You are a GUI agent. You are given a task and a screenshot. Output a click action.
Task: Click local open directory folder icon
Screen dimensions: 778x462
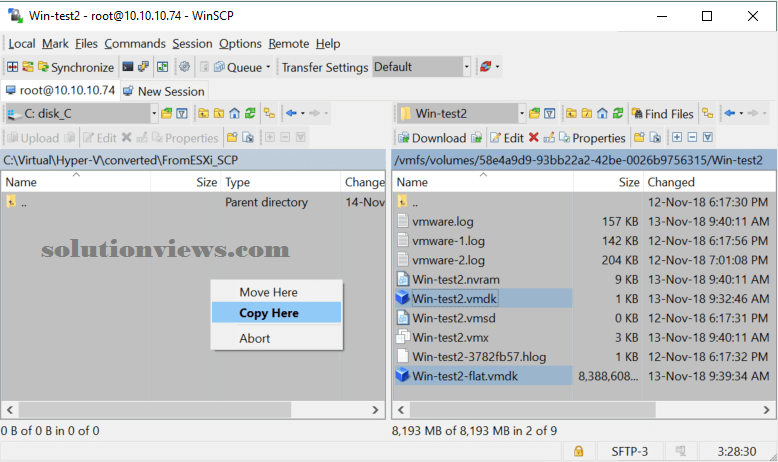click(167, 113)
